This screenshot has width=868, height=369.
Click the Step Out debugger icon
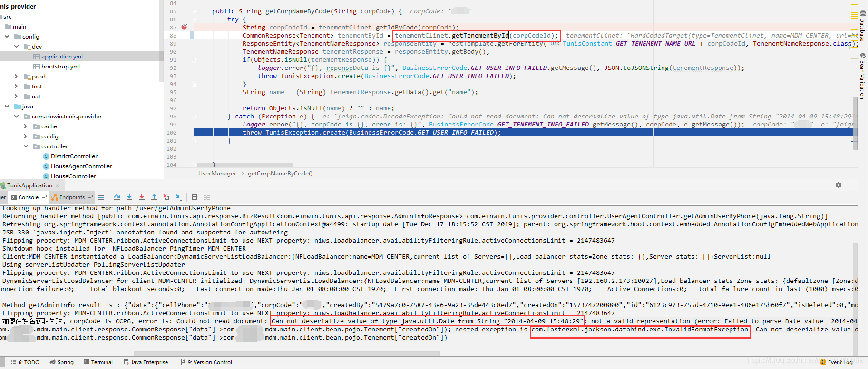pos(154,197)
